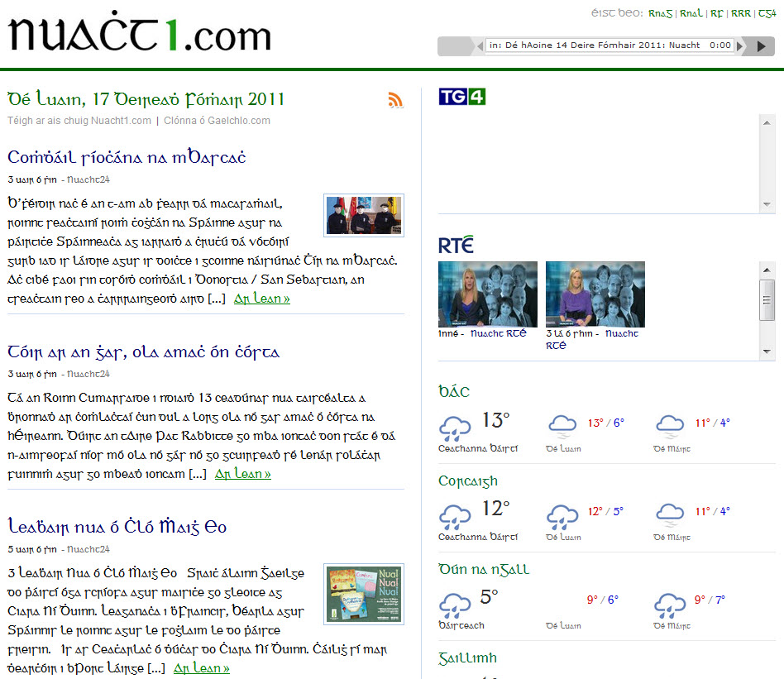This screenshot has height=679, width=784.
Task: Go to previous track in audio player
Action: click(x=479, y=45)
